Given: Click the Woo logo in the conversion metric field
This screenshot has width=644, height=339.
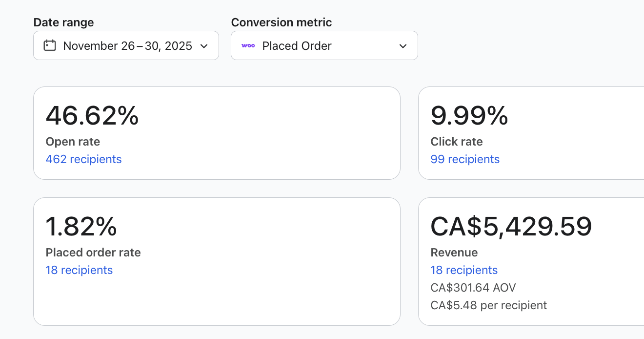Looking at the screenshot, I should (248, 45).
